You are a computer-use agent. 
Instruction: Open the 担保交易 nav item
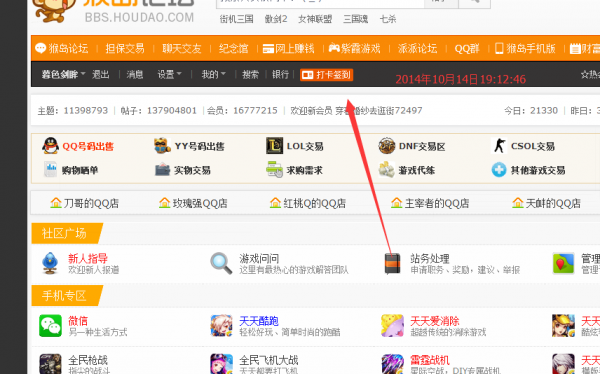pyautogui.click(x=125, y=49)
